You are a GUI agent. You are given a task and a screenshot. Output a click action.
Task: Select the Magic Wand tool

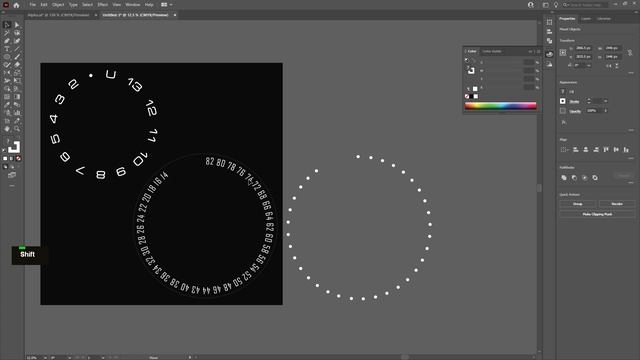7,33
